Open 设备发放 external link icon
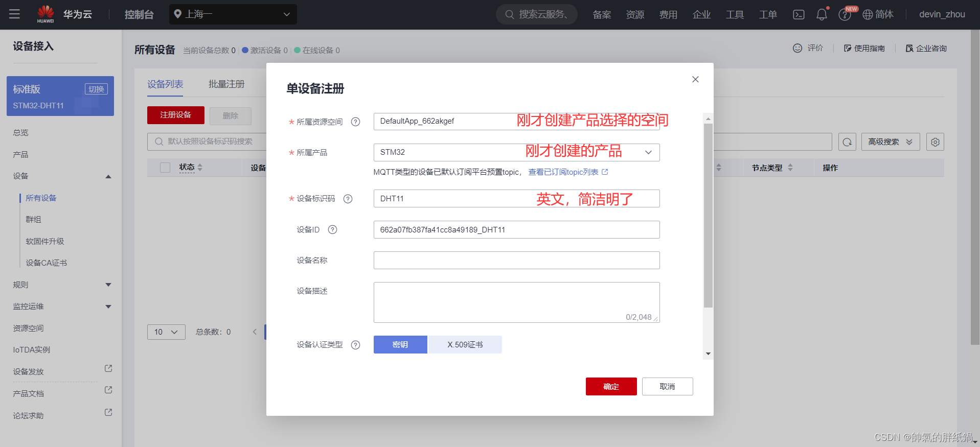 coord(108,368)
